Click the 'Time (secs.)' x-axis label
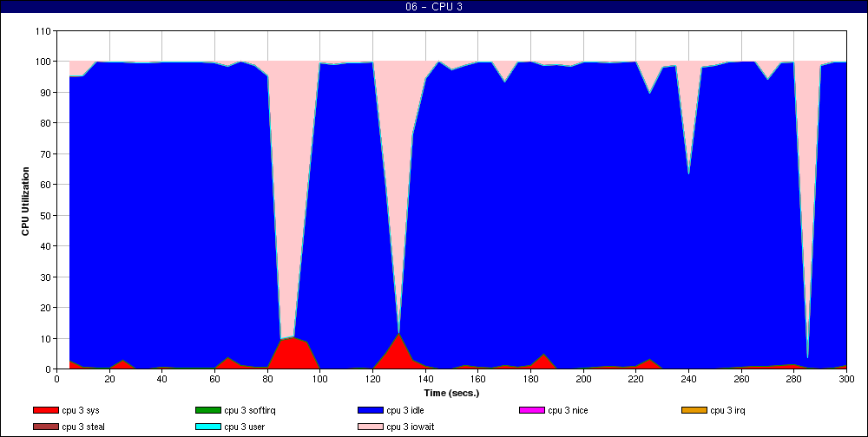This screenshot has height=437, width=868. click(x=451, y=394)
